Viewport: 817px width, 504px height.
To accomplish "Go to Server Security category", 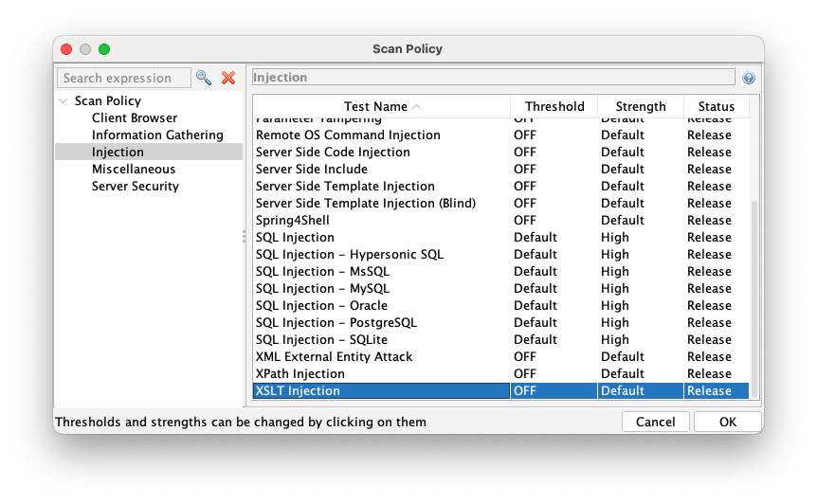I will (x=136, y=187).
